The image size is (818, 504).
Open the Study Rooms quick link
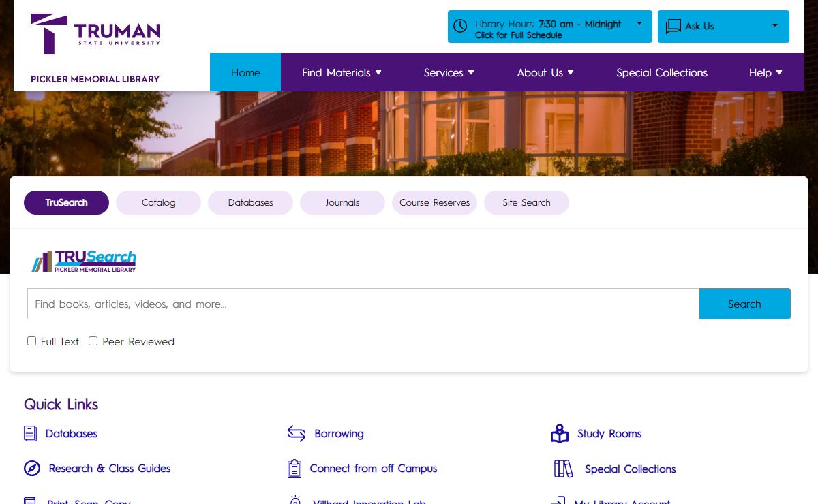[609, 433]
